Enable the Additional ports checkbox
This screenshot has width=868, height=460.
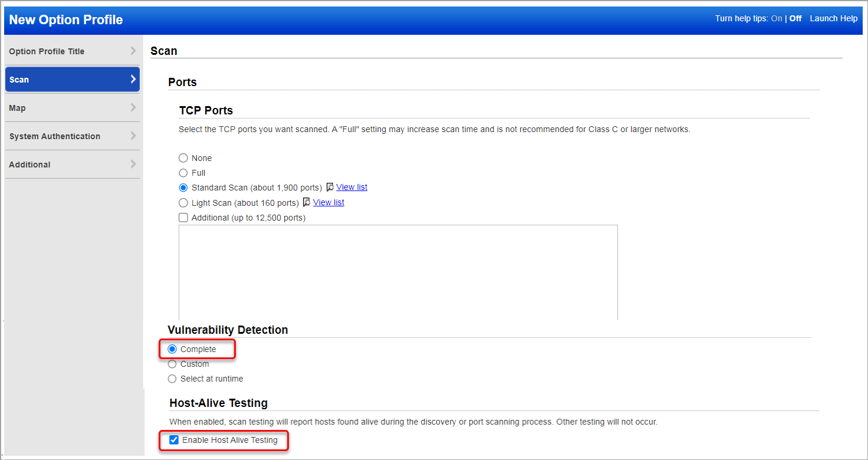click(x=183, y=217)
